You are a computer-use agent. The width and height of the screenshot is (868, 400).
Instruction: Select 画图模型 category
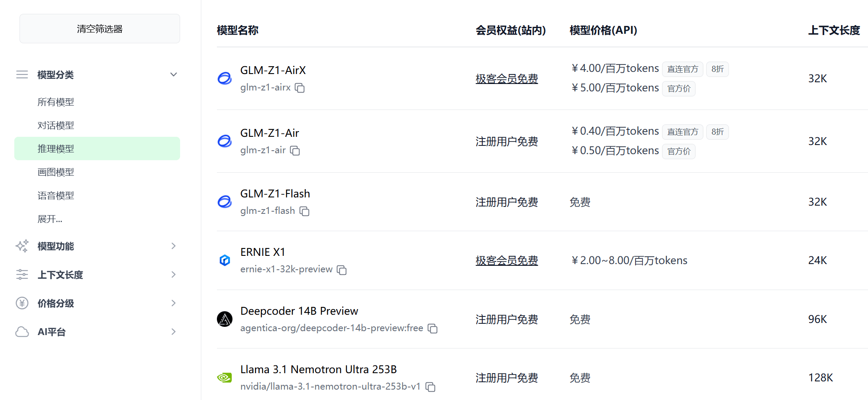pyautogui.click(x=56, y=172)
